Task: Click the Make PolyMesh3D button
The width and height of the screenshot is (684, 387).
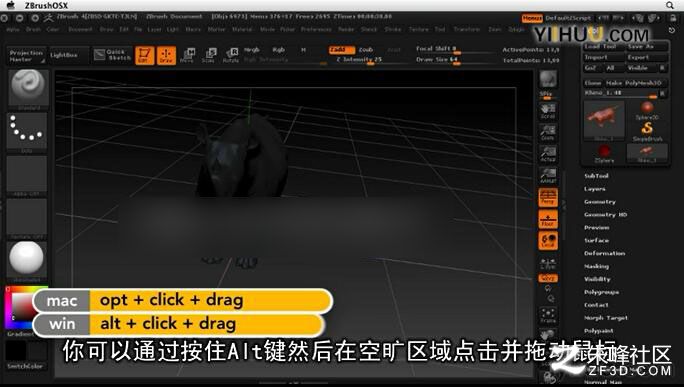Action: point(636,83)
